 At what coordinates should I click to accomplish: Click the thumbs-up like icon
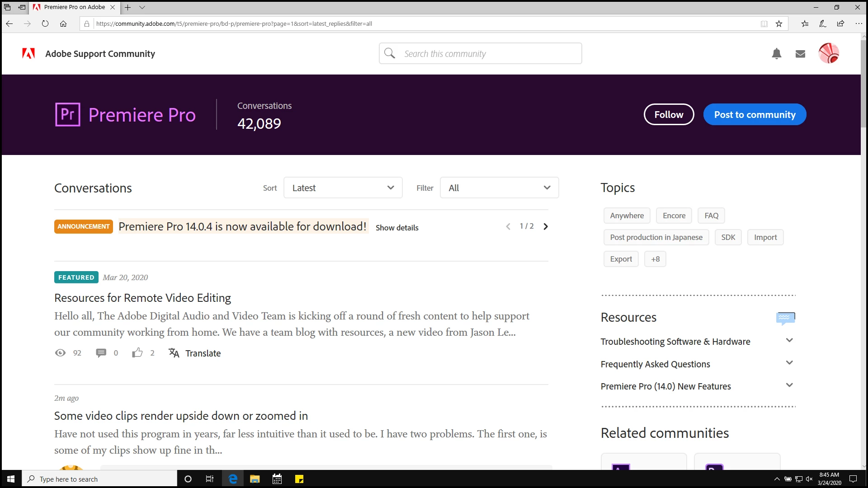point(137,353)
